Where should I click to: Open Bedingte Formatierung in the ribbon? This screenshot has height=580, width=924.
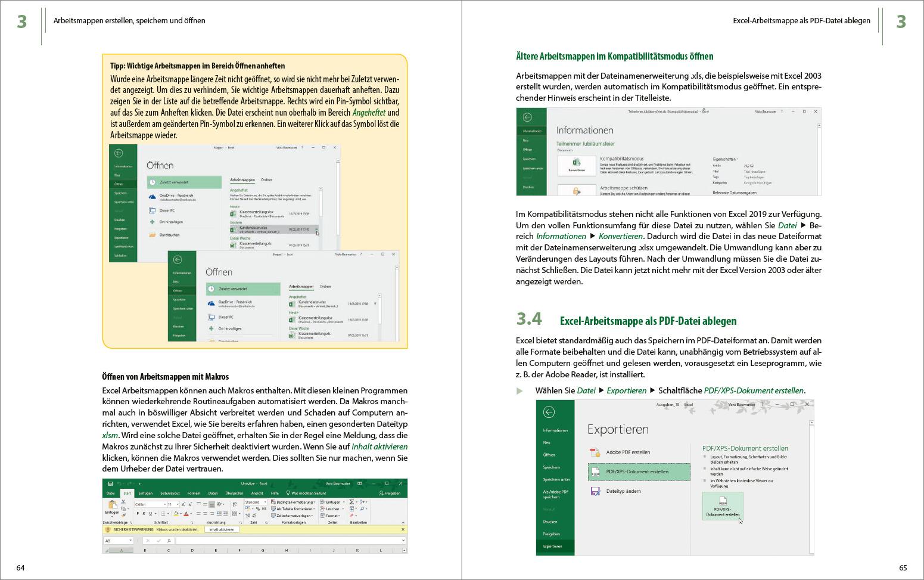tap(294, 502)
